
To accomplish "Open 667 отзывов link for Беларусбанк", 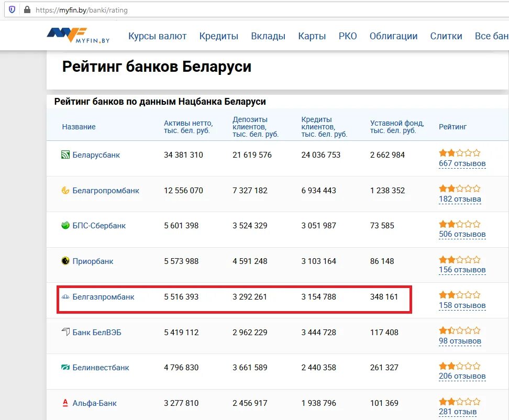I will 462,163.
